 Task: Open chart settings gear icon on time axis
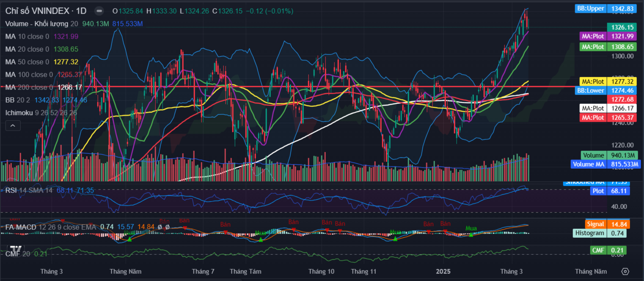(x=625, y=271)
